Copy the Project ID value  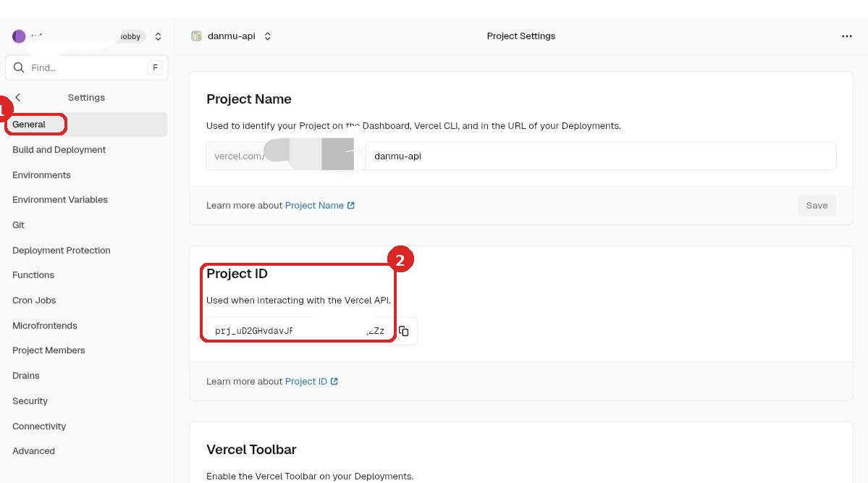[x=404, y=331]
